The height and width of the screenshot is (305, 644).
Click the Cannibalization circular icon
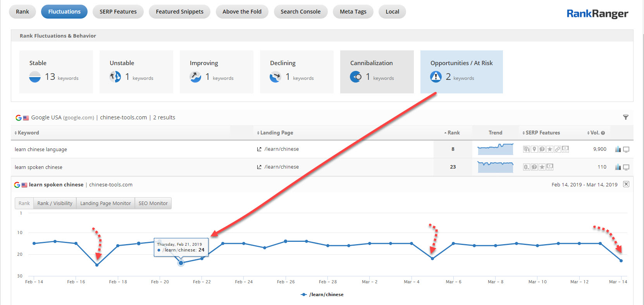[x=356, y=77]
